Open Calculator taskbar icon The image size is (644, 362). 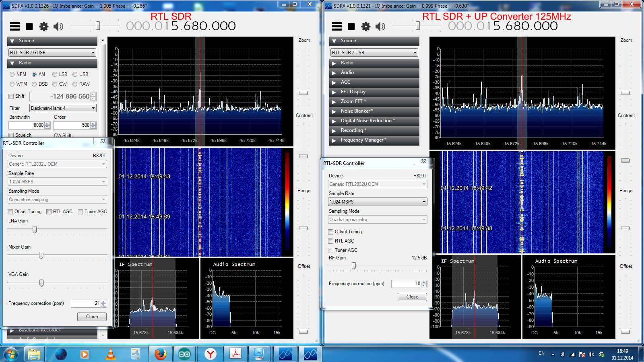point(135,354)
